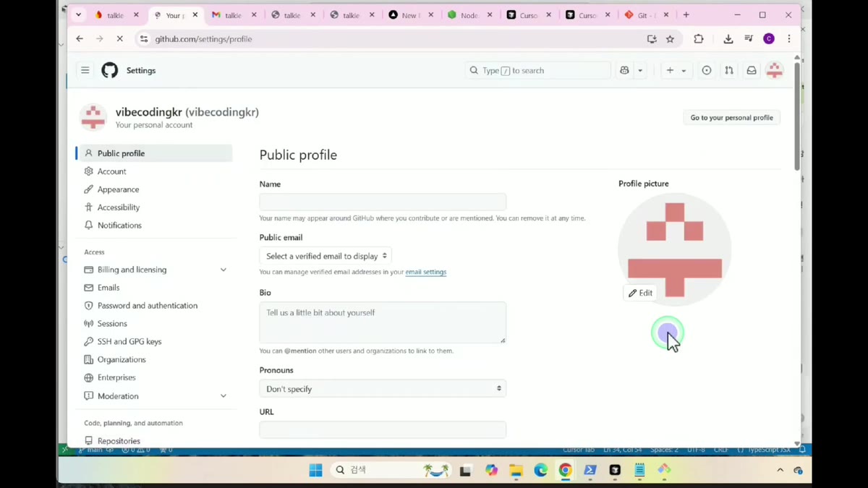868x488 pixels.
Task: Bookmark this page with the star icon
Action: (671, 39)
